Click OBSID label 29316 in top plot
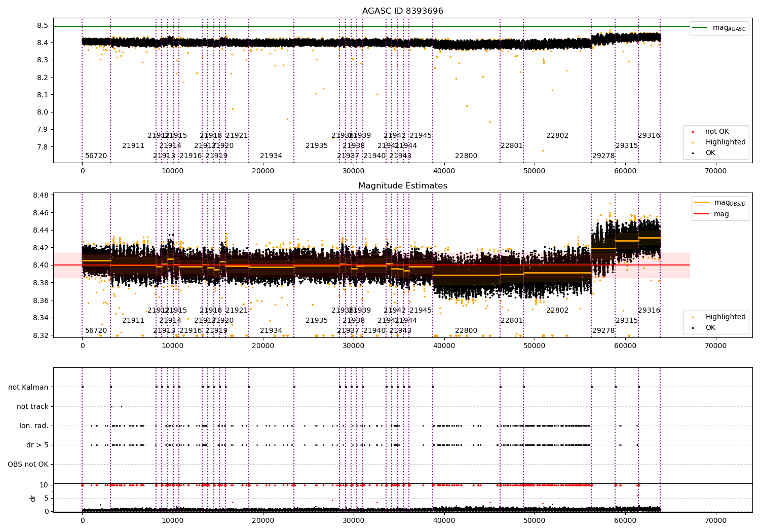Viewport: 760px width, 532px height. tap(649, 135)
